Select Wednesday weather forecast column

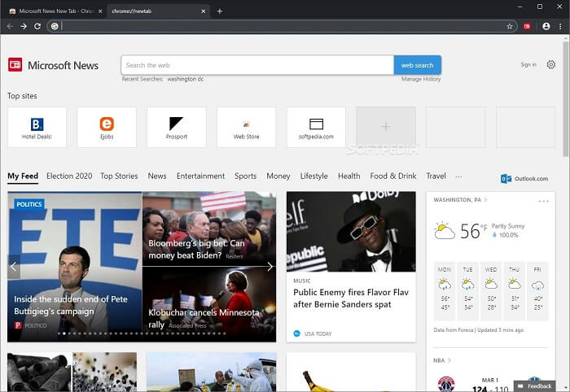pyautogui.click(x=491, y=290)
